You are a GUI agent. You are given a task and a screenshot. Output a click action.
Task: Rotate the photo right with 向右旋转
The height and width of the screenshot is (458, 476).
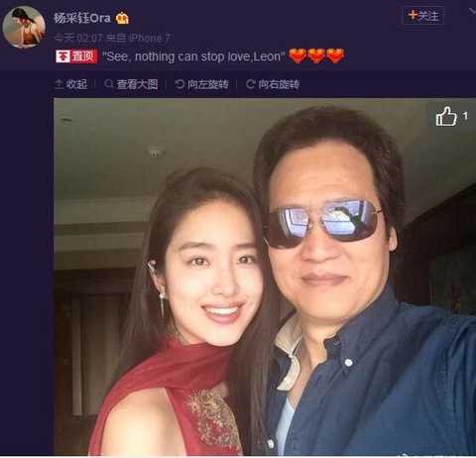coord(279,84)
